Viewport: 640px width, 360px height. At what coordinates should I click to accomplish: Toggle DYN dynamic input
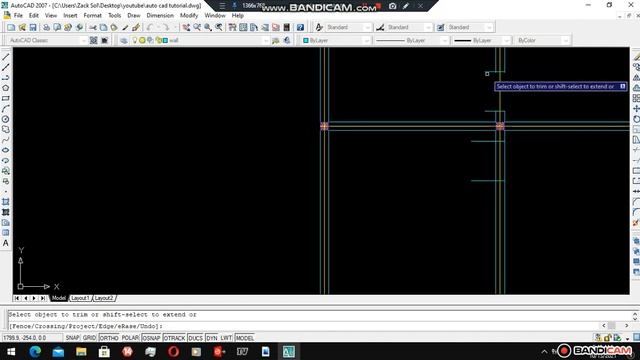pos(212,338)
